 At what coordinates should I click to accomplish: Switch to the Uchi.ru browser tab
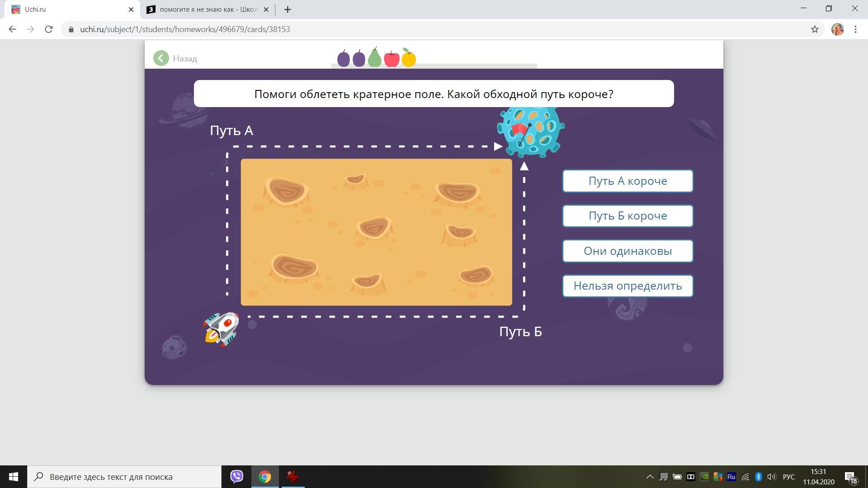pyautogui.click(x=72, y=9)
